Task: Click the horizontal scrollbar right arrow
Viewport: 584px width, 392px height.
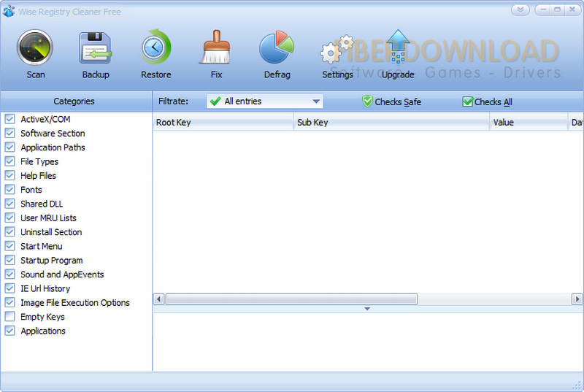Action: (577, 299)
